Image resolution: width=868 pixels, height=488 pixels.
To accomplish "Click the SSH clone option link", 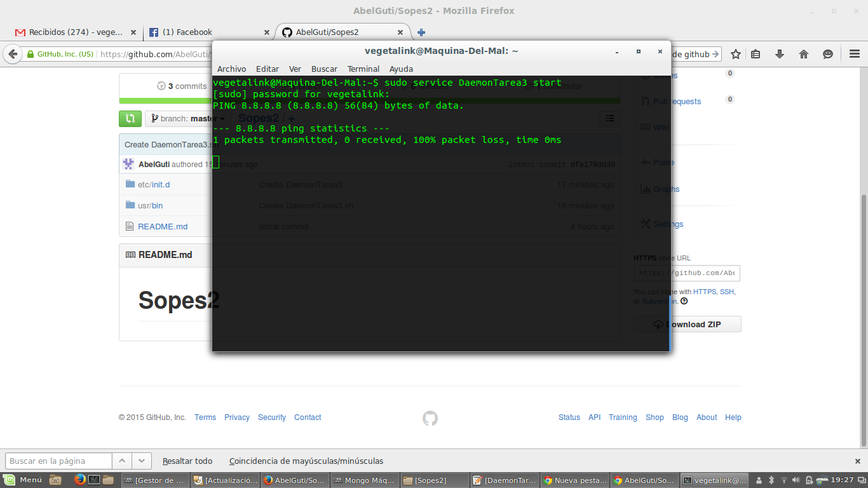I will (727, 292).
